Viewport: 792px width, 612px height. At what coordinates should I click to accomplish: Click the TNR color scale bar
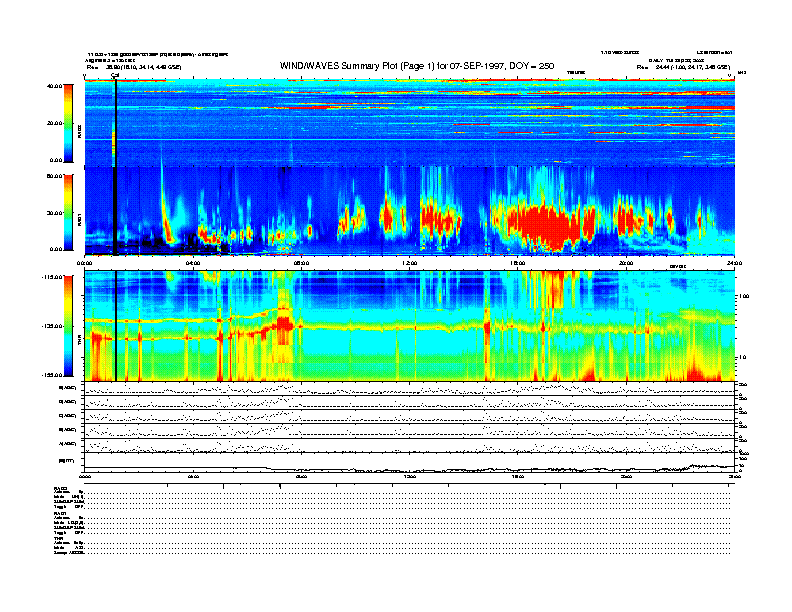(x=68, y=326)
